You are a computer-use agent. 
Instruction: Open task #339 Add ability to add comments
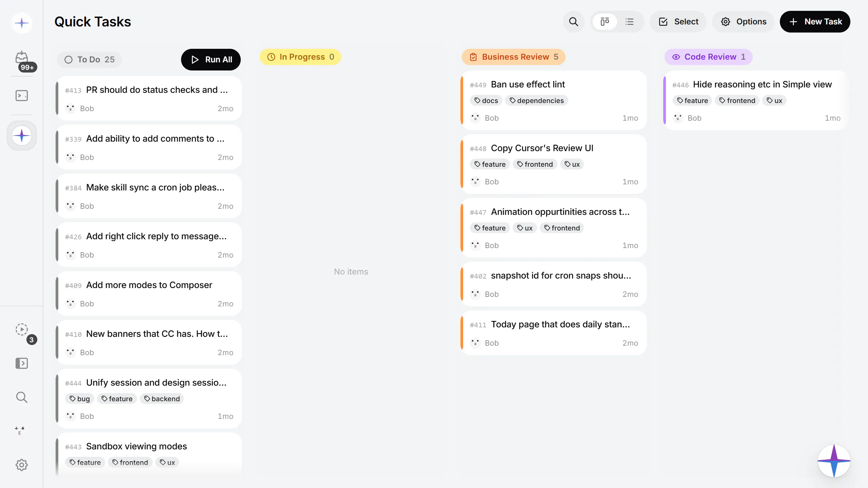click(x=149, y=147)
